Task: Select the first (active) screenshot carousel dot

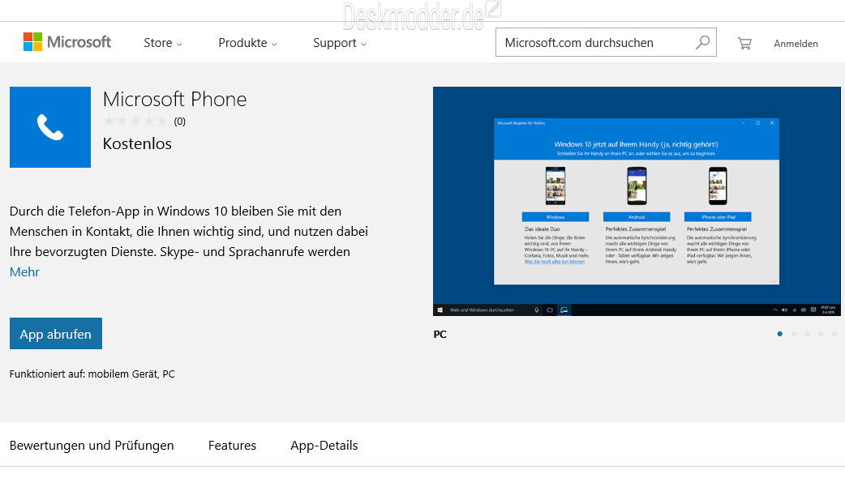Action: pyautogui.click(x=779, y=334)
